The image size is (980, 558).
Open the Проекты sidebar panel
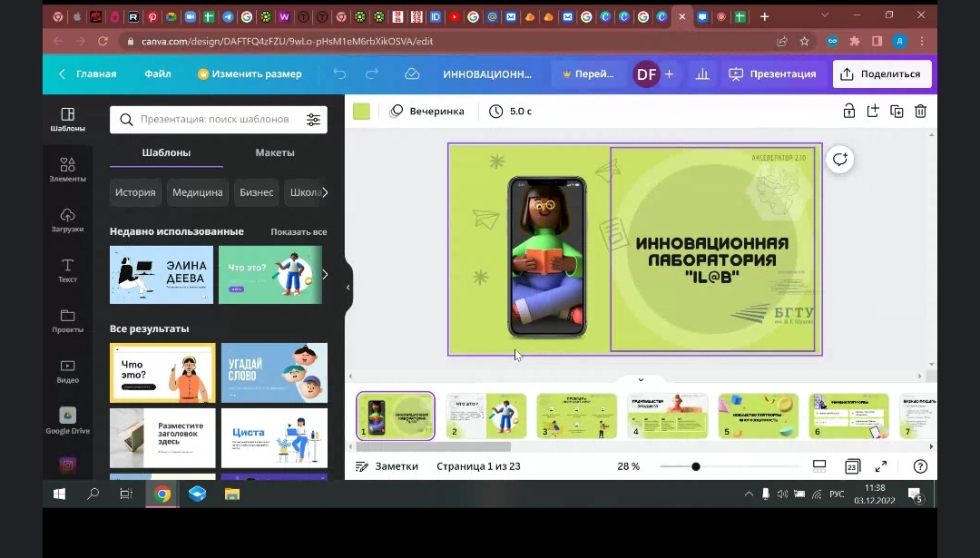(x=67, y=320)
